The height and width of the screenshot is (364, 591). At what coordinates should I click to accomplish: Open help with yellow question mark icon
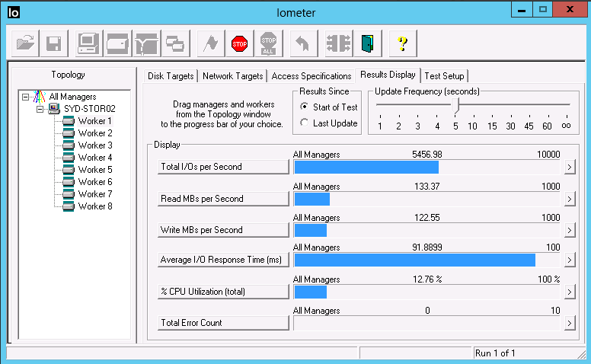point(403,43)
